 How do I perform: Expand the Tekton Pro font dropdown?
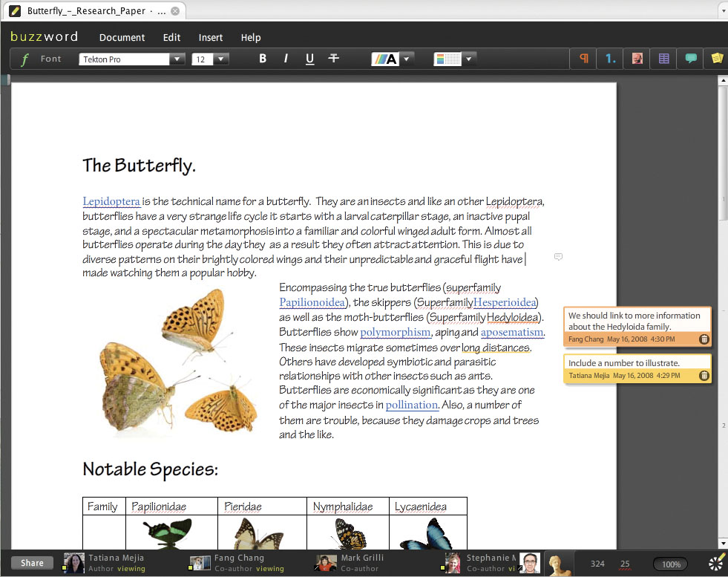coord(177,59)
